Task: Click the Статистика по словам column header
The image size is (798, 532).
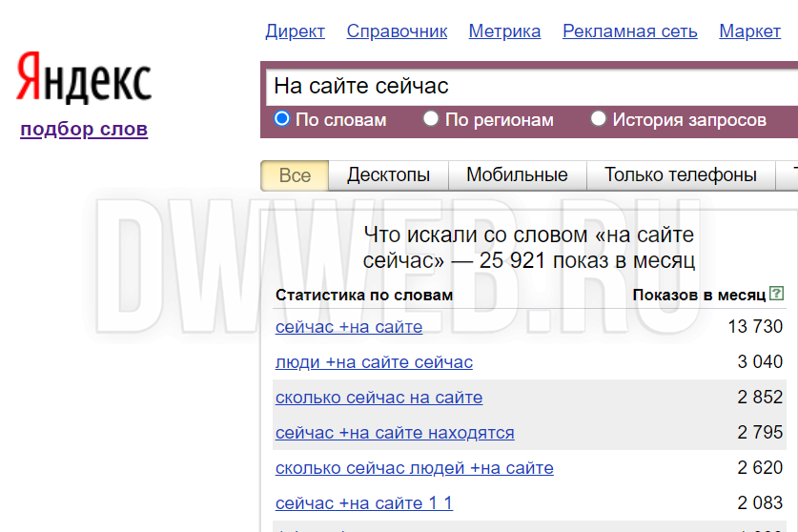Action: point(364,296)
